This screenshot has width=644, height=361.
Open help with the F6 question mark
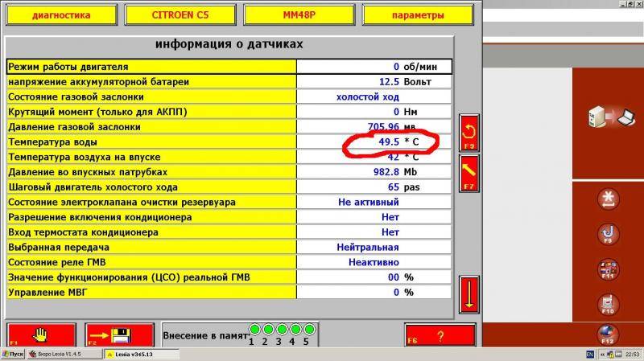[x=440, y=335]
